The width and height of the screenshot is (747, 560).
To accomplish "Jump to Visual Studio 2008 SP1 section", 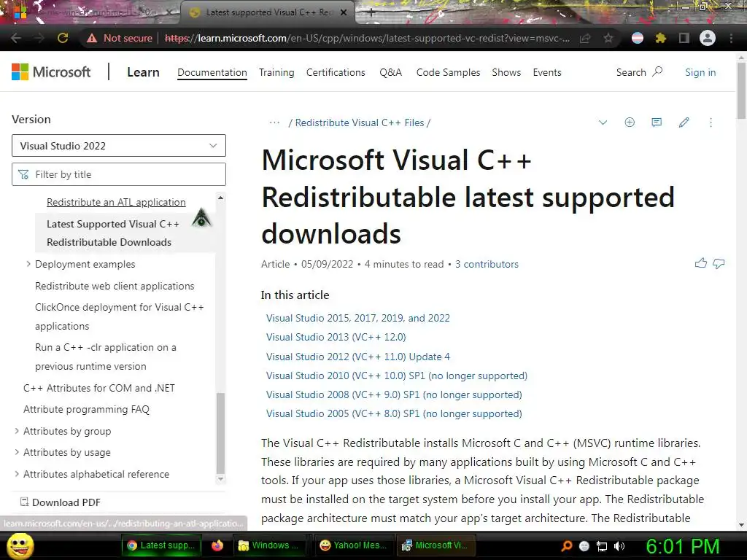I will [394, 394].
